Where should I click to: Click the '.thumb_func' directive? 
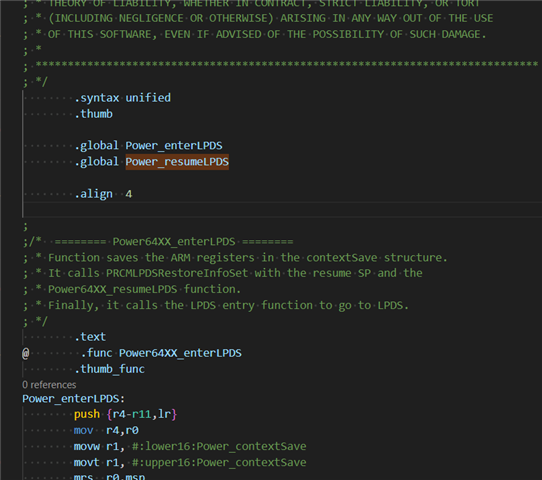(x=109, y=369)
